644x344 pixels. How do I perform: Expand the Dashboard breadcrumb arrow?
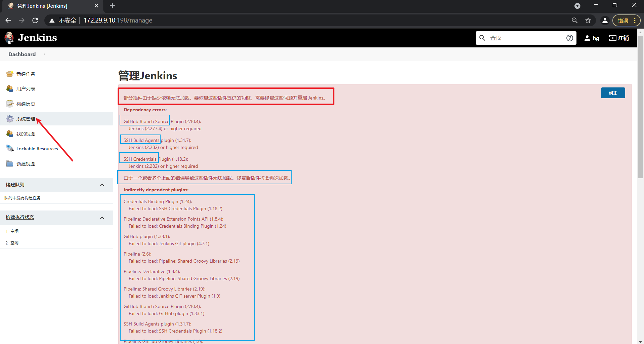click(44, 54)
